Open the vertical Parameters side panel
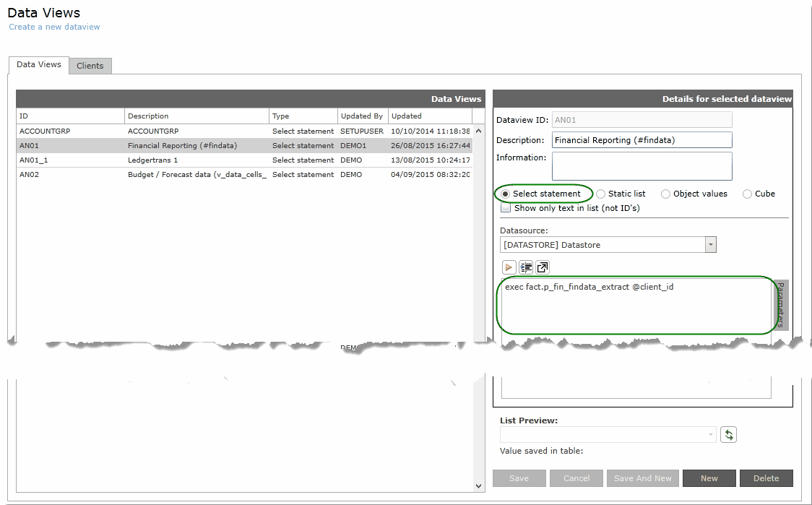This screenshot has width=812, height=505. (781, 304)
